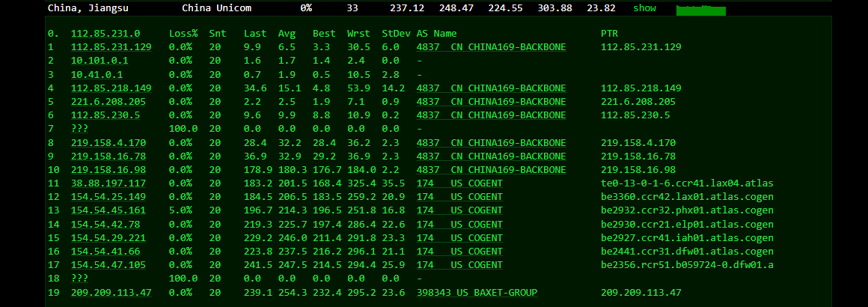This screenshot has height=307, width=868.
Task: Open IP link 154.54.47.105 at hop 17
Action: [x=109, y=264]
